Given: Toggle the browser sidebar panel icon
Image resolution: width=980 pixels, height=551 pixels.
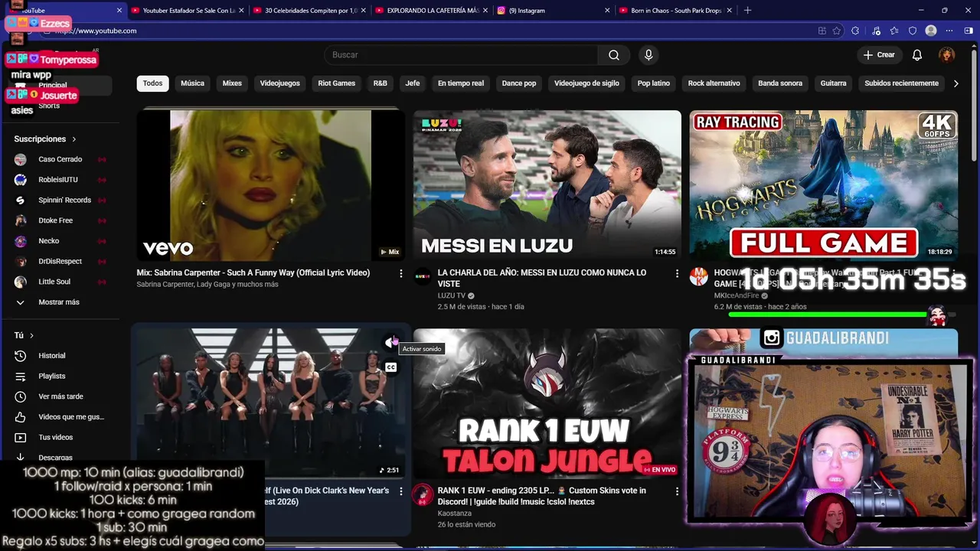Looking at the screenshot, I should click(969, 31).
